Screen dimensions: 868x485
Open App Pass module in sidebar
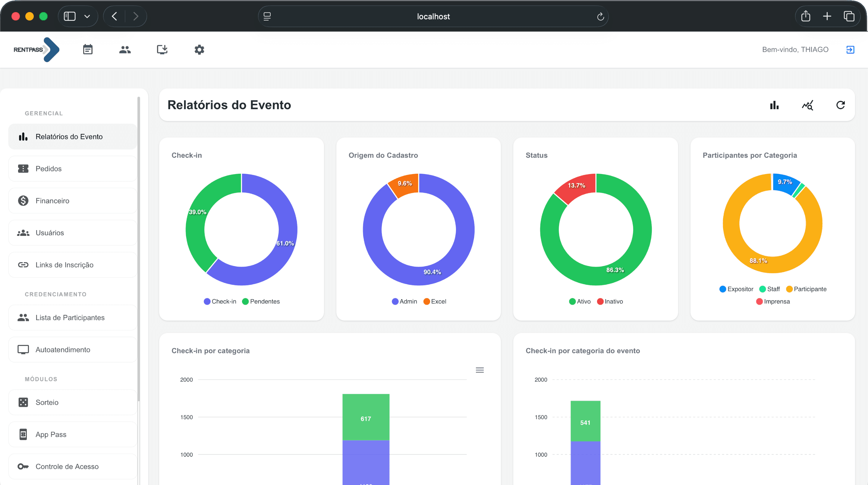pos(72,434)
